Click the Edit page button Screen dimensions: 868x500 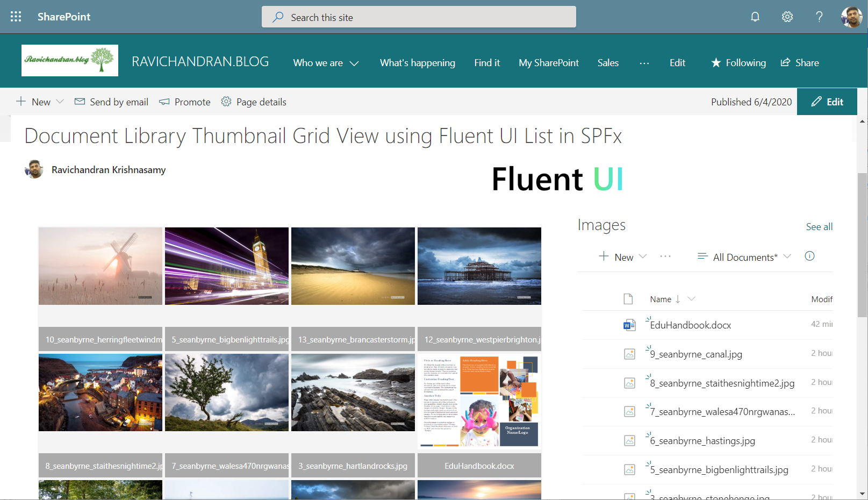pos(827,102)
